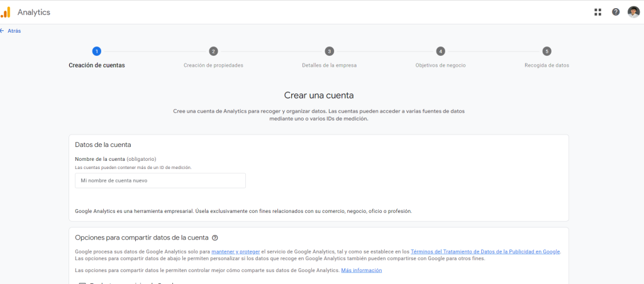Image resolution: width=644 pixels, height=284 pixels.
Task: Click the Google Analytics logo icon
Action: point(6,12)
